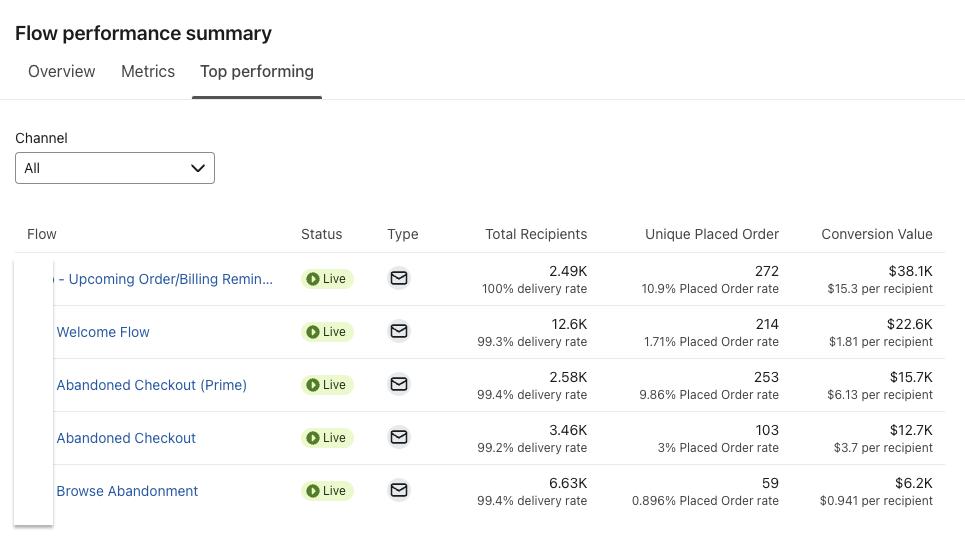Click Live badge in Abandoned Checkout (Prime) row
Image resolution: width=965 pixels, height=536 pixels.
[327, 384]
